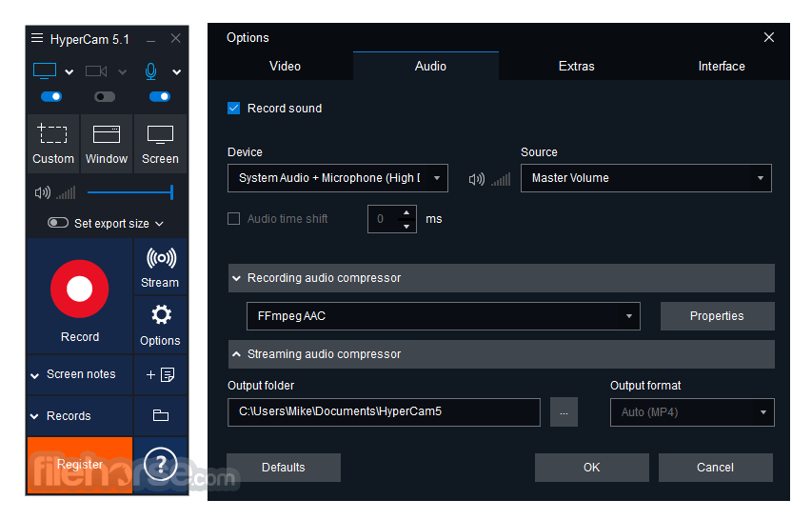
Task: Open the help question mark button
Action: click(160, 464)
